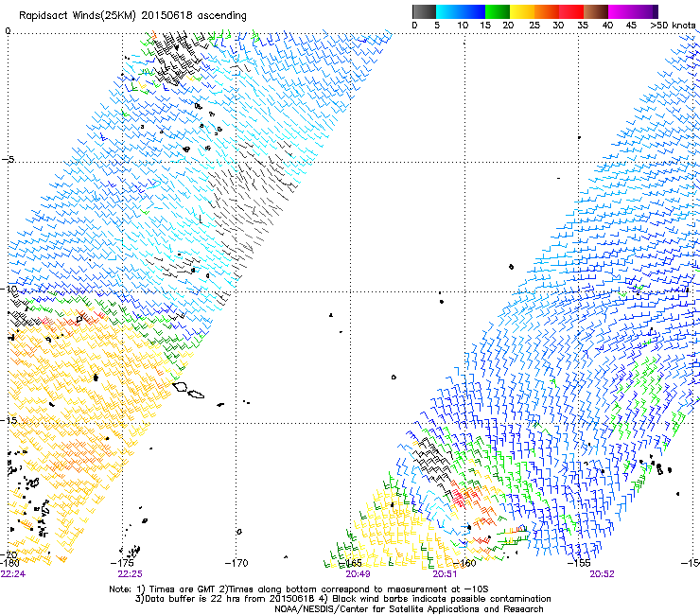Click the title text Rapidscat Winds(25KM)

tap(79, 16)
